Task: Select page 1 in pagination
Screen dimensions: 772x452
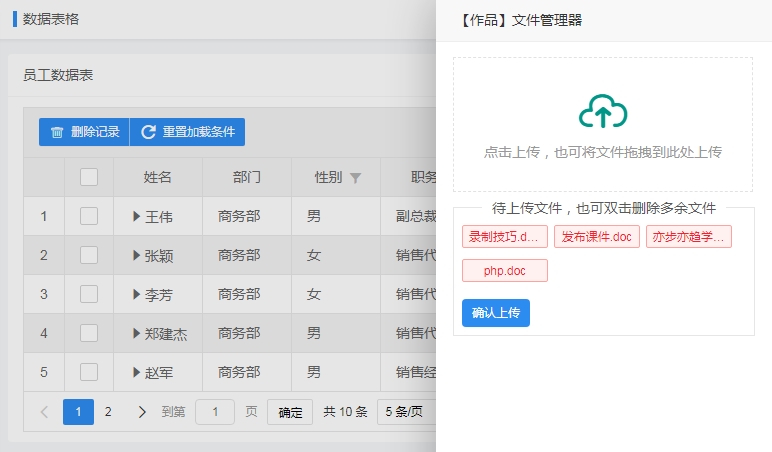Action: (x=78, y=412)
